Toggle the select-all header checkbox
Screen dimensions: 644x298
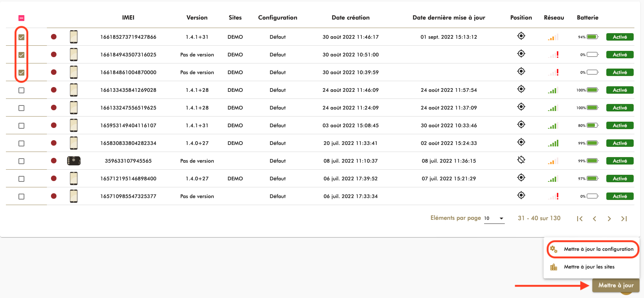click(21, 18)
